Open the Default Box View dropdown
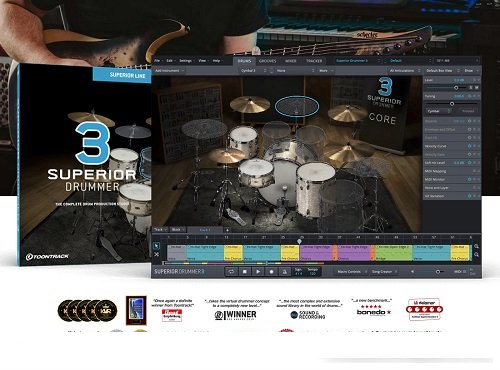This screenshot has width=500, height=370. [443, 71]
